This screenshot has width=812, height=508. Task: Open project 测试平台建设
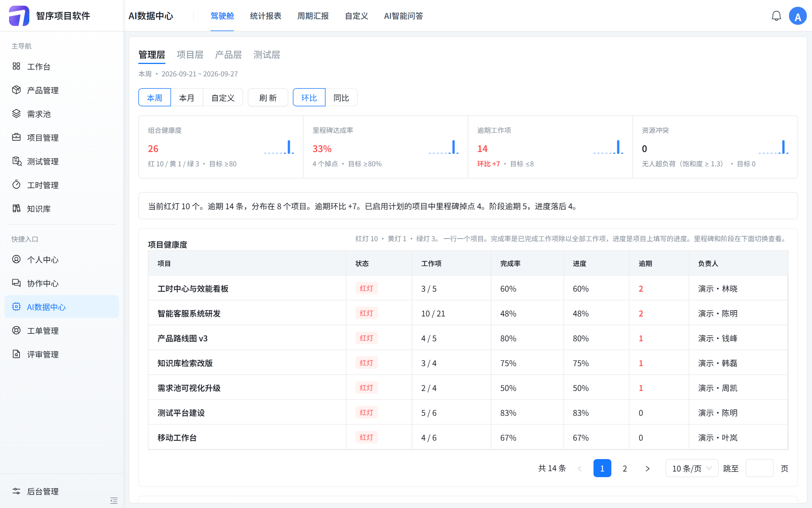(x=181, y=413)
